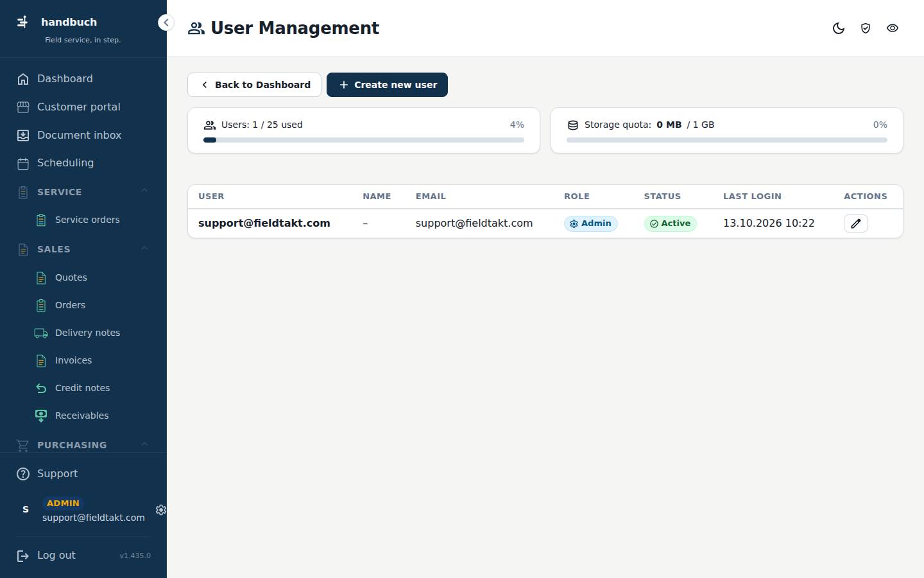Go to Document inbox
Viewport: 924px width, 578px height.
(83, 136)
